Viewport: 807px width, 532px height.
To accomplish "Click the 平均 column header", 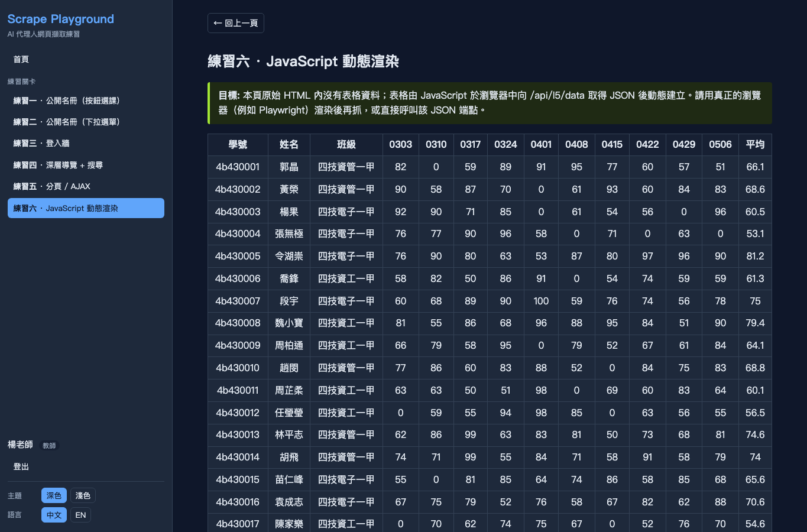I will [756, 144].
